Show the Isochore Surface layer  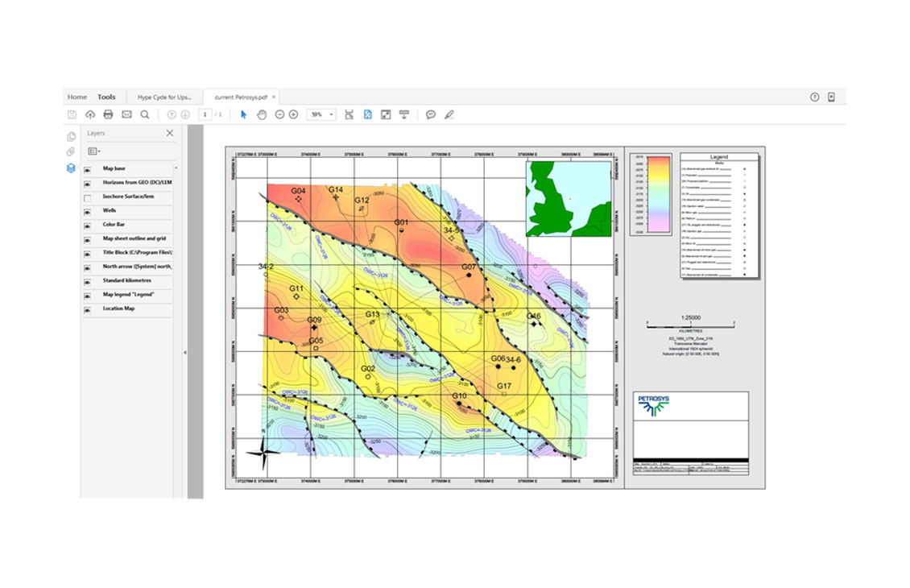[x=87, y=197]
